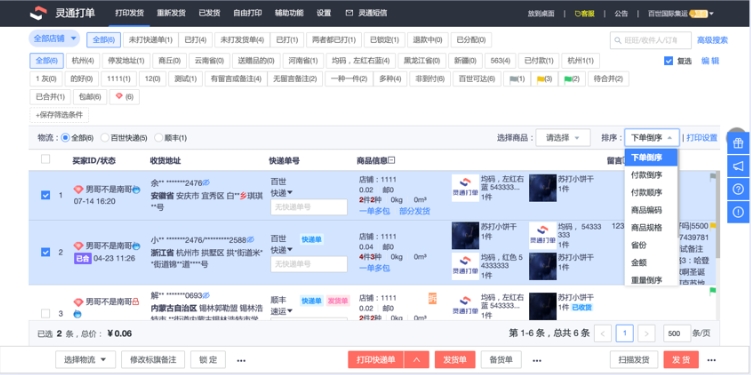Open the 全部店铺 shop dropdown

click(54, 39)
